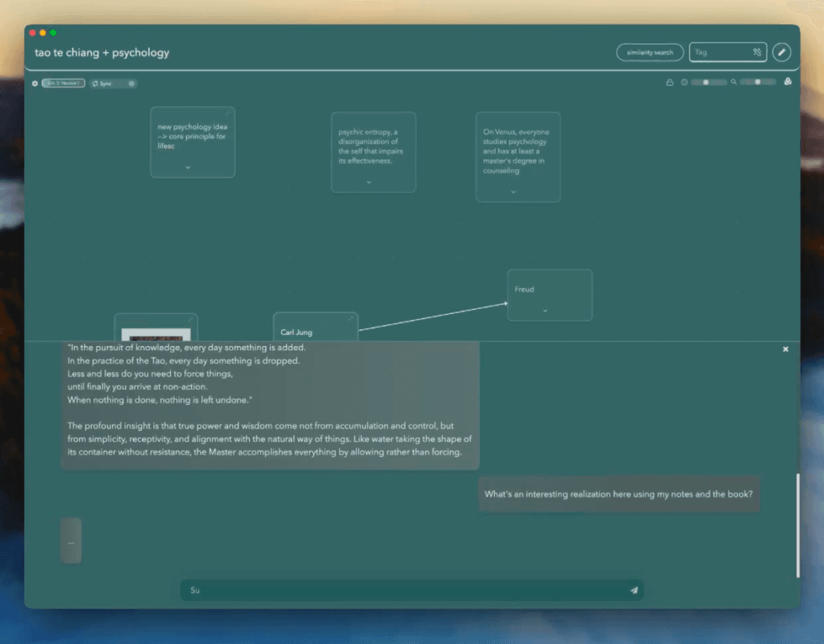Screen dimensions: 824x644
Task: Run the similarity search
Action: [650, 52]
